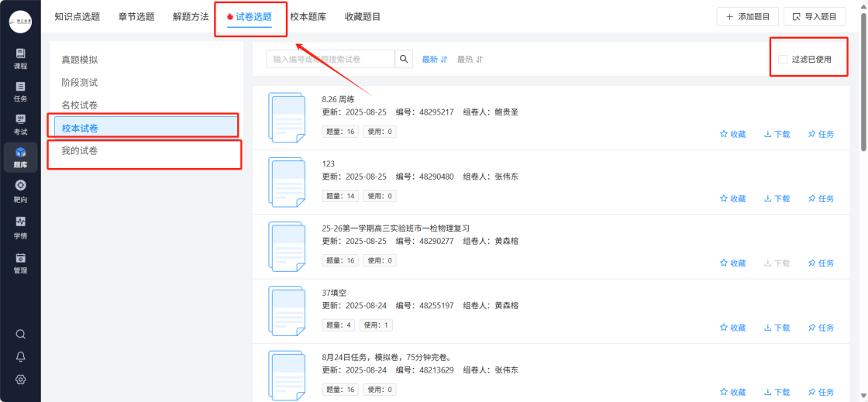
Task: Assign 8.26 周练 as a task
Action: (x=821, y=134)
